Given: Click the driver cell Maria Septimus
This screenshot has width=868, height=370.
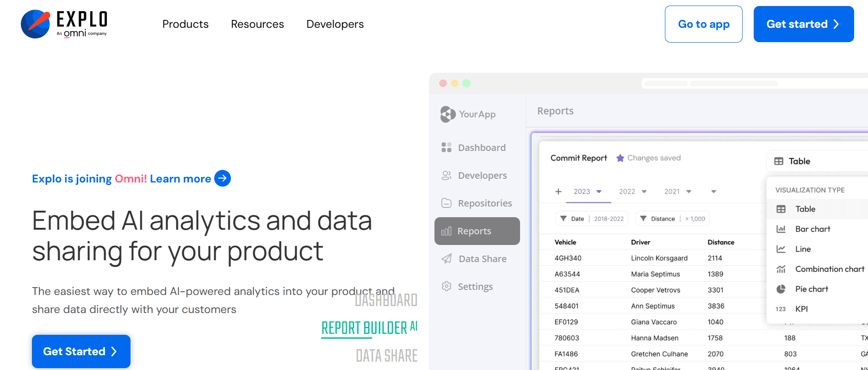Looking at the screenshot, I should coord(655,274).
